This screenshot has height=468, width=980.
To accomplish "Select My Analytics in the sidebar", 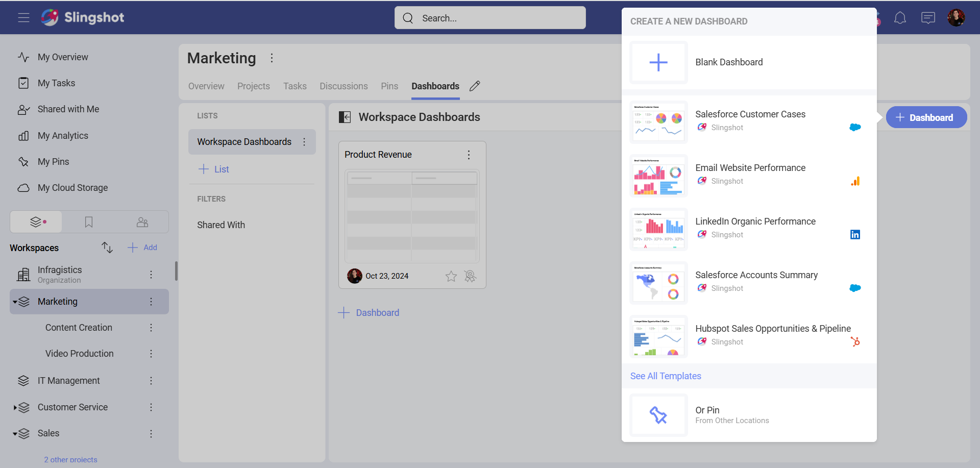I will click(63, 135).
